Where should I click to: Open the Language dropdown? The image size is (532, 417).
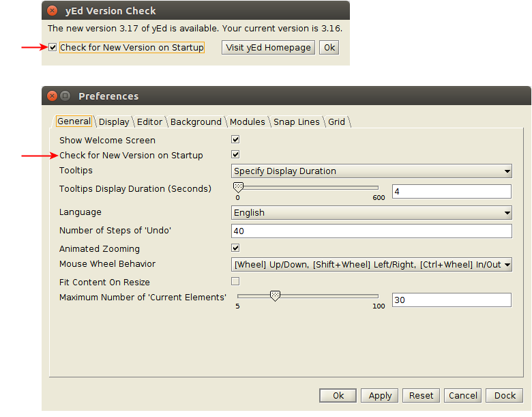(372, 212)
